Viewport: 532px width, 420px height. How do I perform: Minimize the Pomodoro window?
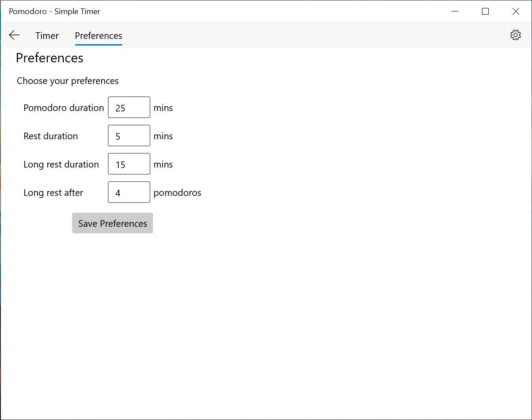(455, 11)
